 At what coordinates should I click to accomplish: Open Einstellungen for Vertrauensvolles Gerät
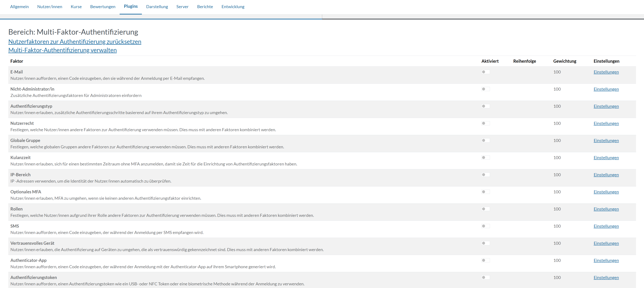point(606,243)
